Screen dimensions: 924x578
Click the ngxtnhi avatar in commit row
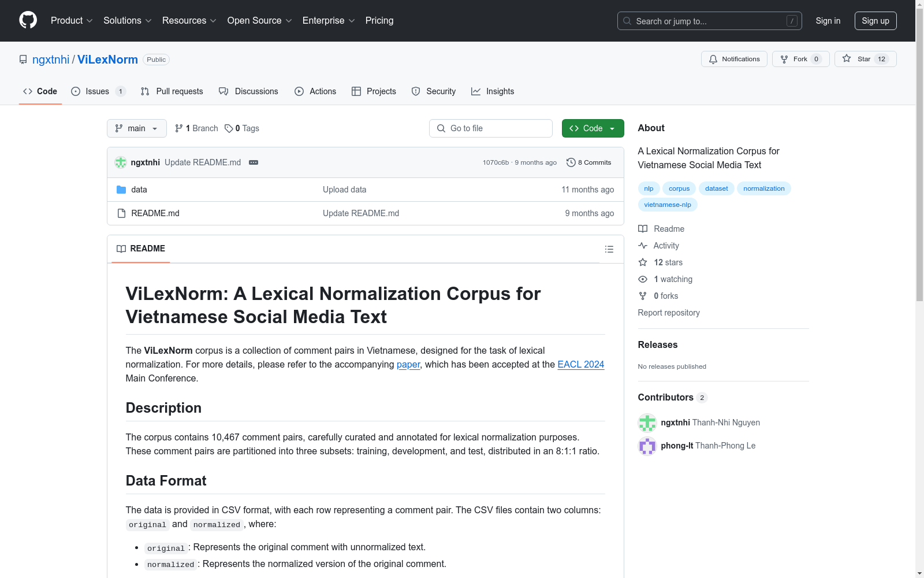point(121,162)
